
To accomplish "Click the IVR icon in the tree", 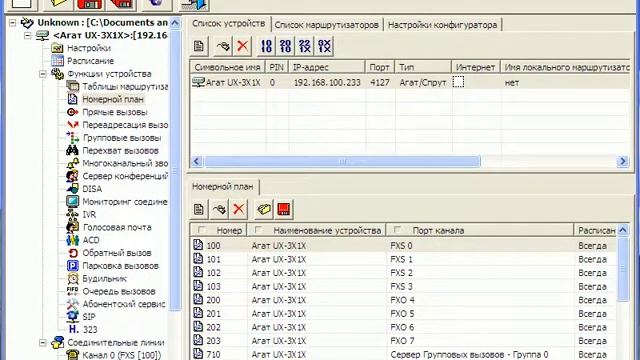I will pos(72,214).
